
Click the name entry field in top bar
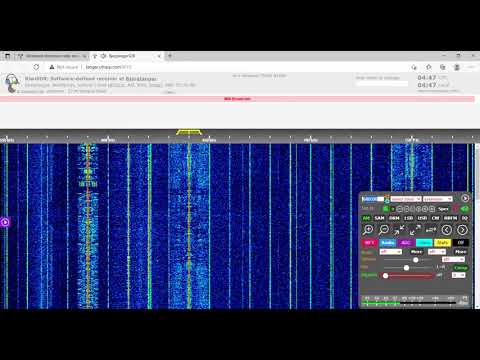[x=382, y=84]
